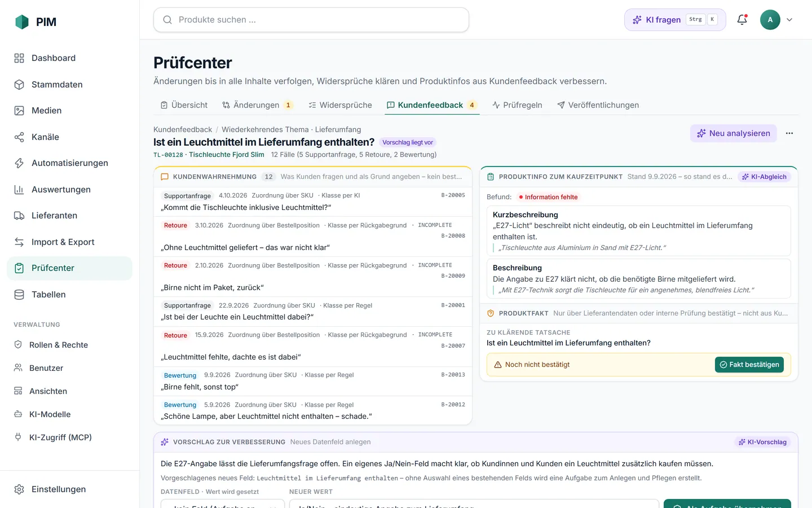Click the Dashboard sidebar menu item label
Viewport: 812px width, 508px height.
(x=54, y=58)
